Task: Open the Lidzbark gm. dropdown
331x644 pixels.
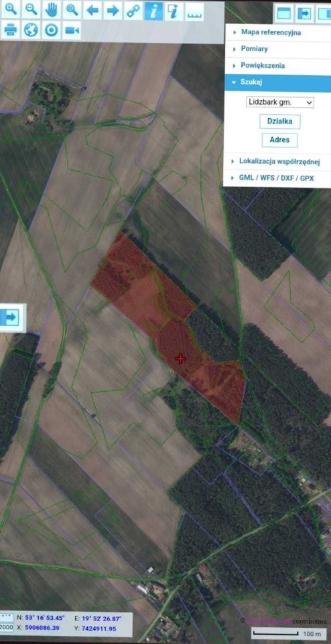Action: tap(280, 102)
